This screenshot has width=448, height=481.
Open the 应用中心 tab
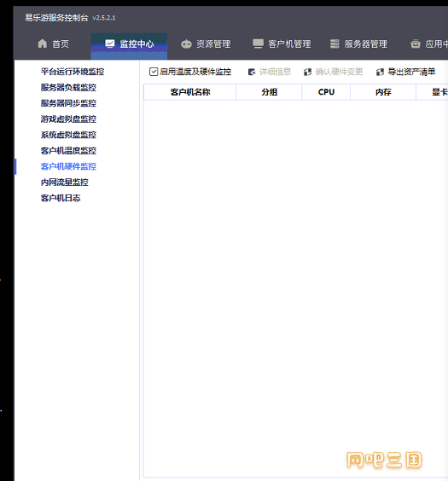coord(429,43)
